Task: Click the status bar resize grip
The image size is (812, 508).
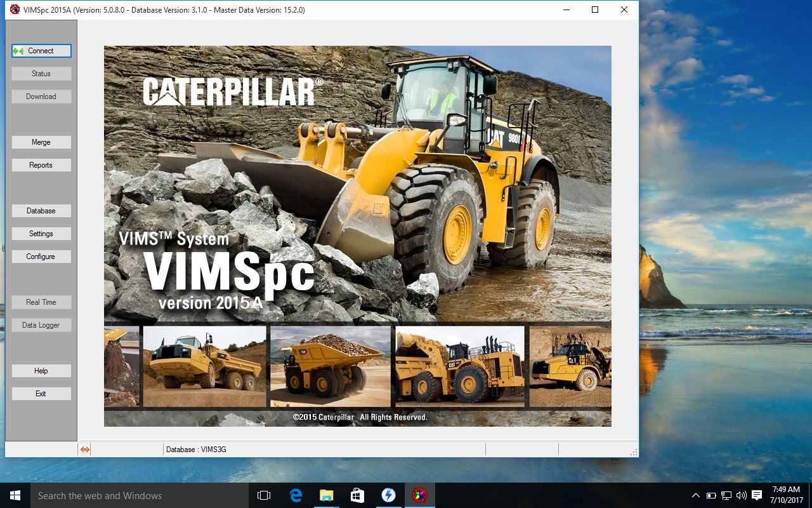Action: [634, 451]
